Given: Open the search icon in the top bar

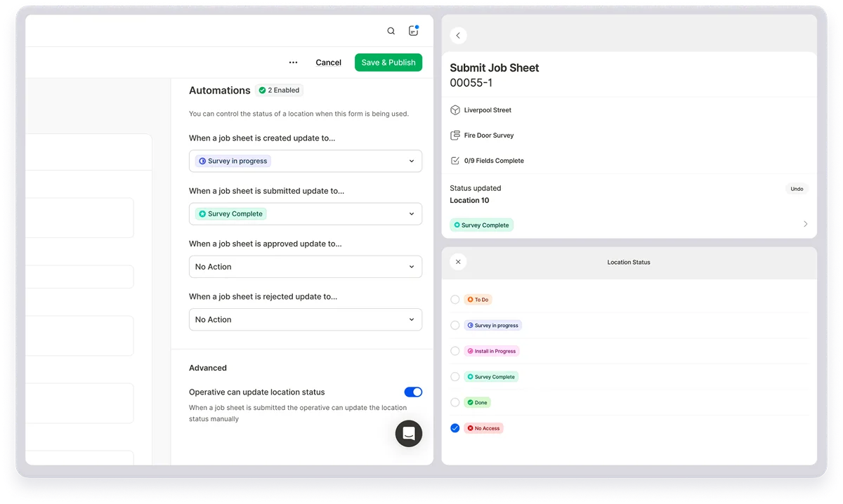Looking at the screenshot, I should 391,31.
